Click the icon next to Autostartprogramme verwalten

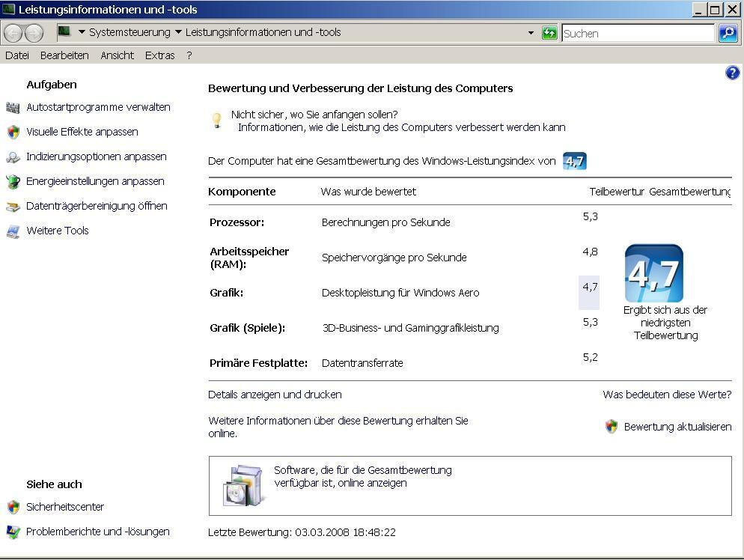point(13,108)
